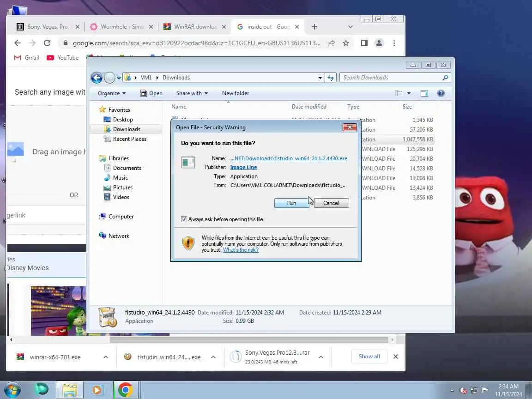
Task: Open options arrow for winrar-x64-701.exe download
Action: [x=105, y=357]
